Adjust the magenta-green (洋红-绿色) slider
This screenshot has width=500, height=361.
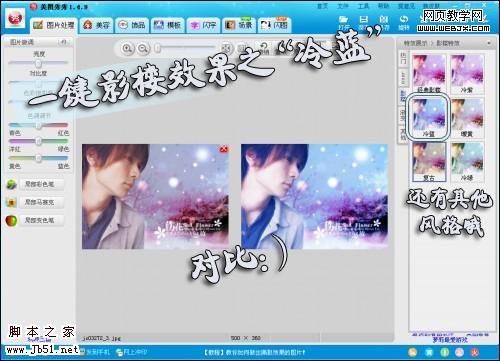[x=38, y=141]
